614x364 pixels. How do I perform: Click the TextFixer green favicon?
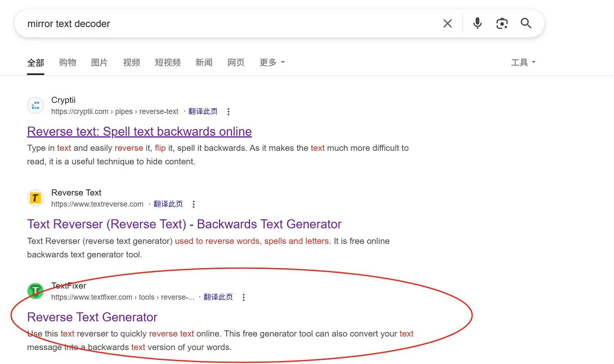[x=36, y=291]
